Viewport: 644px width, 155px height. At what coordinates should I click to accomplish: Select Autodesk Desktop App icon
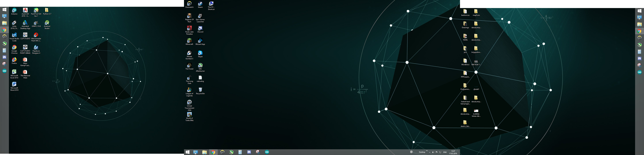[x=25, y=25]
